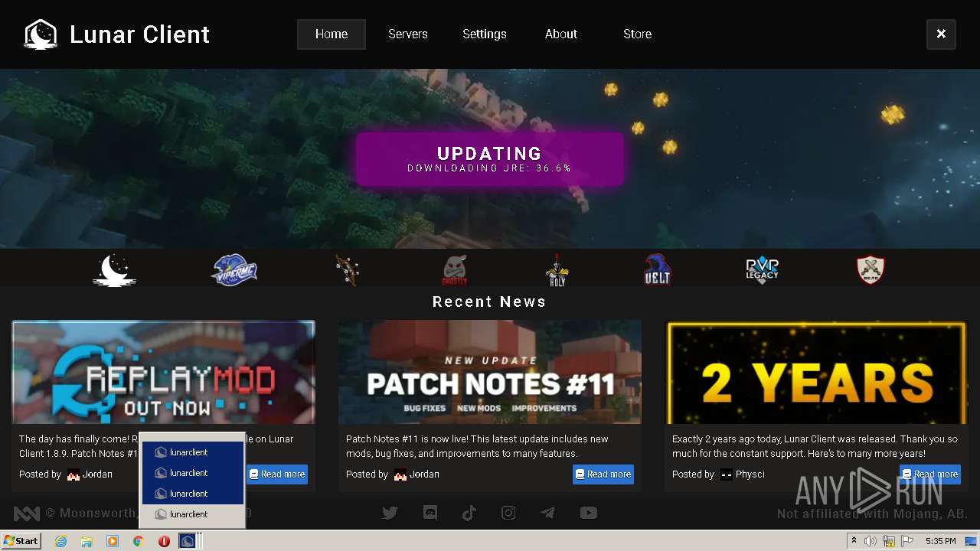Open the network status tray icon
The height and width of the screenshot is (551, 980).
(889, 541)
